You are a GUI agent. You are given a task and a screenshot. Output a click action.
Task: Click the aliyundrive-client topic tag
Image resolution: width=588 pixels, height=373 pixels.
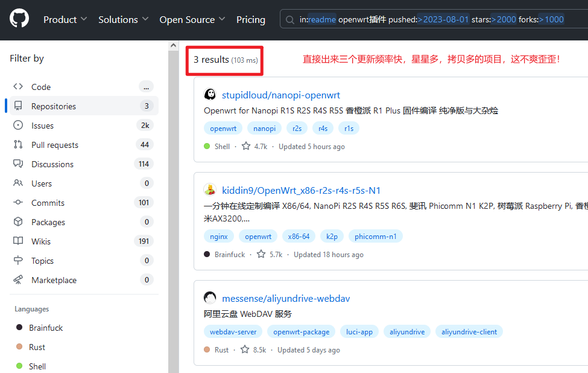click(469, 332)
